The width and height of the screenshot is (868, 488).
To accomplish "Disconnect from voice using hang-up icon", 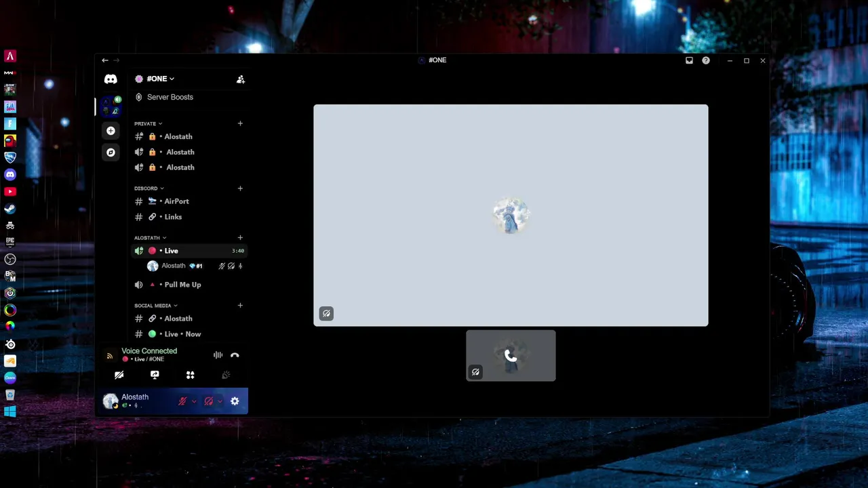I will 235,355.
